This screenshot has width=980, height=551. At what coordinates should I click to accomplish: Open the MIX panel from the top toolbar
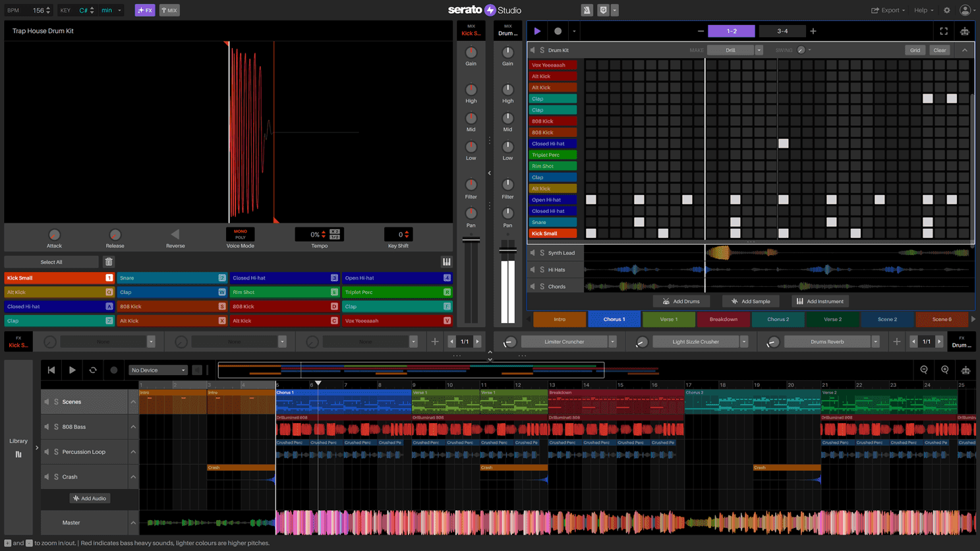tap(169, 10)
